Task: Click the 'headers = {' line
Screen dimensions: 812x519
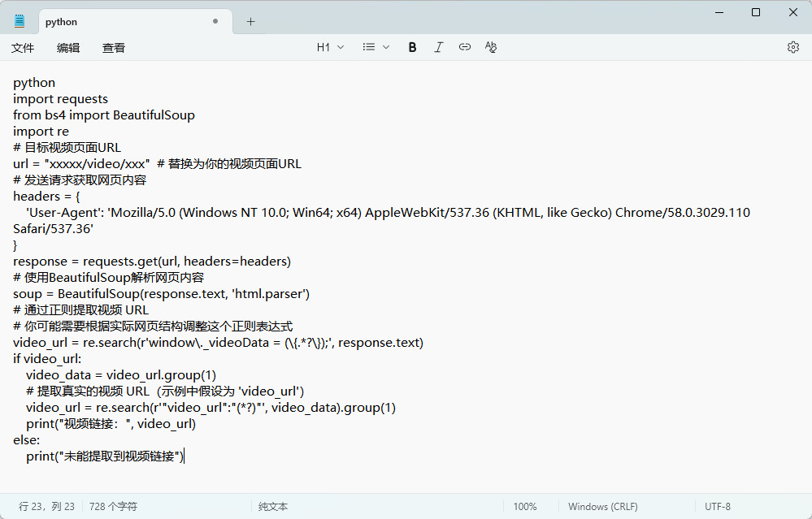Action: pyautogui.click(x=46, y=196)
